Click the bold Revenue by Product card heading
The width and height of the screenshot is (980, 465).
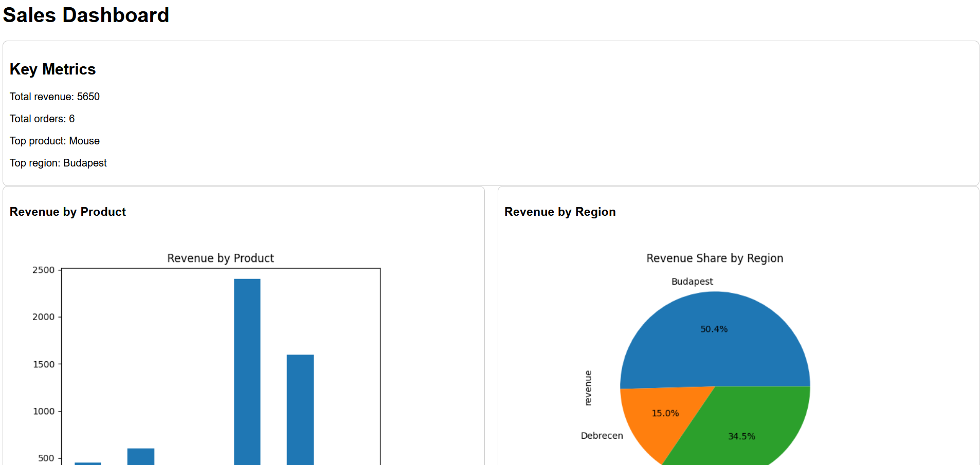pos(67,212)
